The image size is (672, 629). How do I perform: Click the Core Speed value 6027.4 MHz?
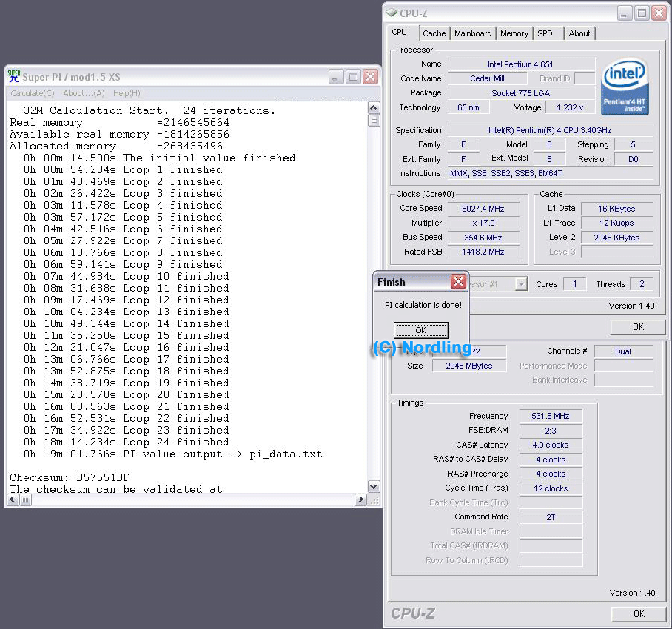coord(483,209)
